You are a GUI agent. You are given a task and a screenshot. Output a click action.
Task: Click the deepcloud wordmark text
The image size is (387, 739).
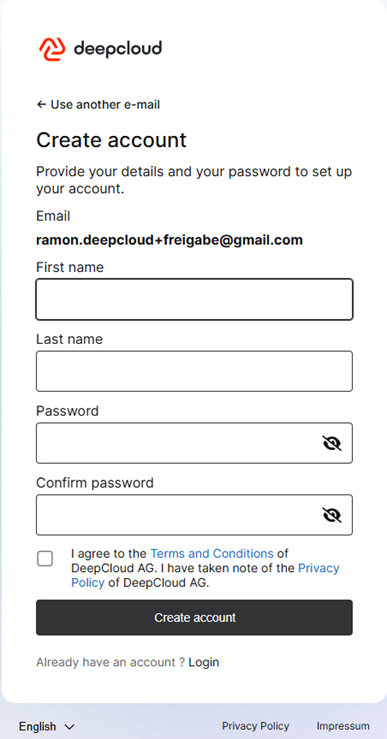[x=118, y=49]
